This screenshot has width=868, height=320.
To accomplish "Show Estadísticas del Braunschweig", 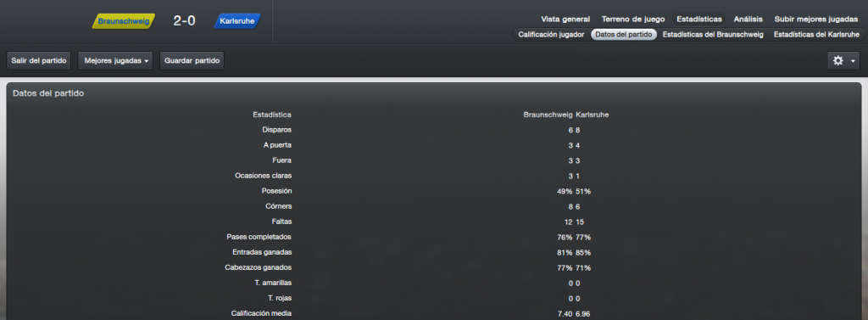I will [x=713, y=35].
